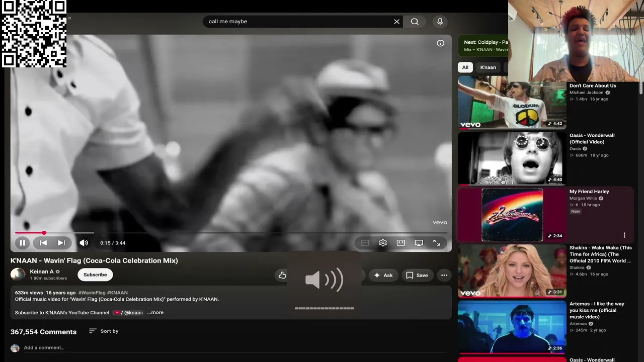644x362 pixels.
Task: Open the Sort by comments dropdown
Action: 104,331
